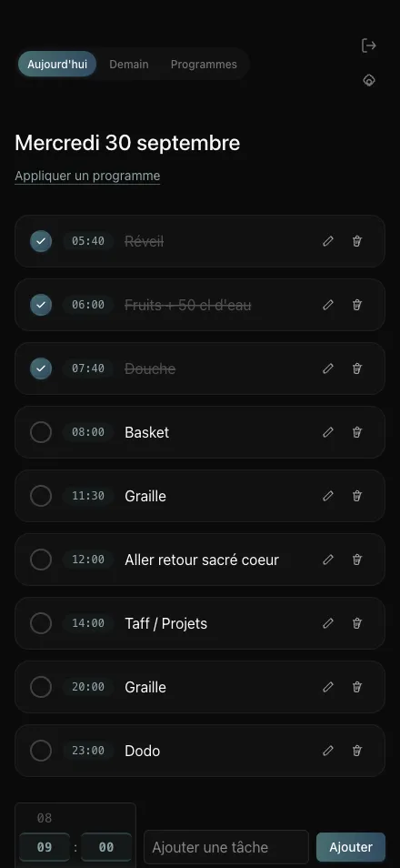Viewport: 400px width, 868px height.
Task: Delete the 20:00 Graille task
Action: [x=357, y=687]
